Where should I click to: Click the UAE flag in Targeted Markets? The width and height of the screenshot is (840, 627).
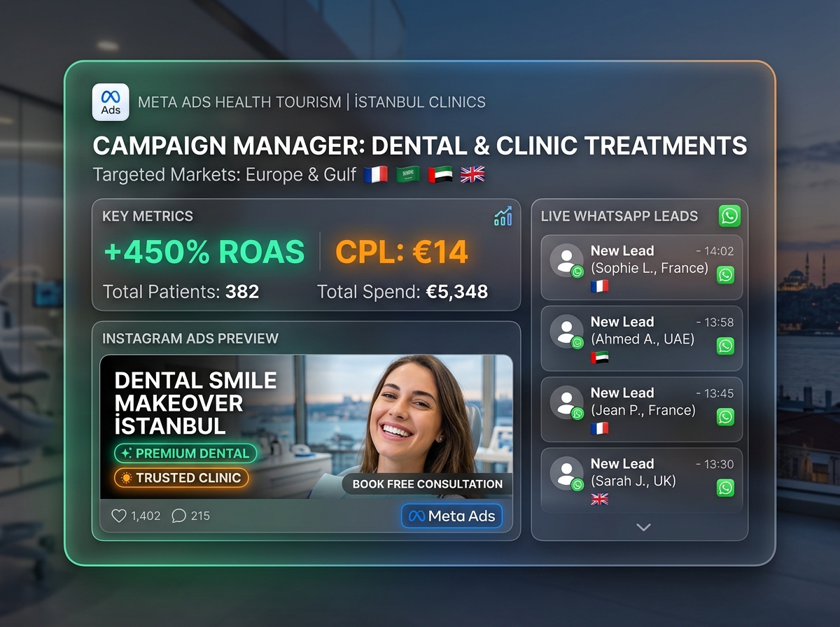point(441,174)
